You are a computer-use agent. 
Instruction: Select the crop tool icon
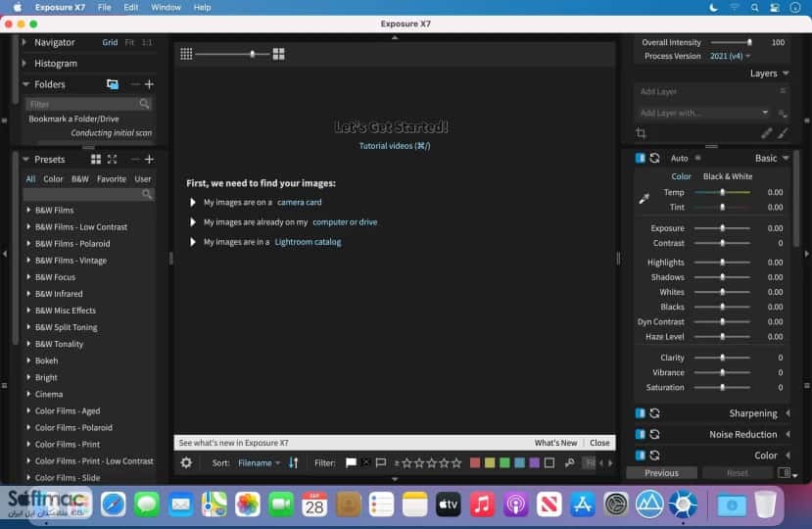click(x=641, y=133)
